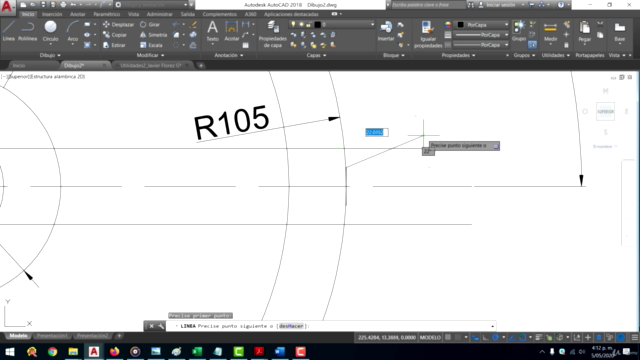Toggle ortho mode in status bar
The height and width of the screenshot is (360, 640).
pos(485,338)
